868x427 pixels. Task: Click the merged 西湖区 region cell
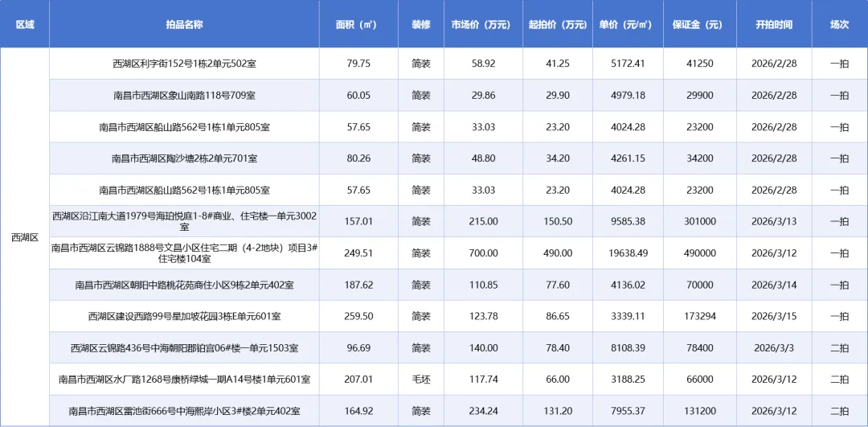pyautogui.click(x=25, y=237)
